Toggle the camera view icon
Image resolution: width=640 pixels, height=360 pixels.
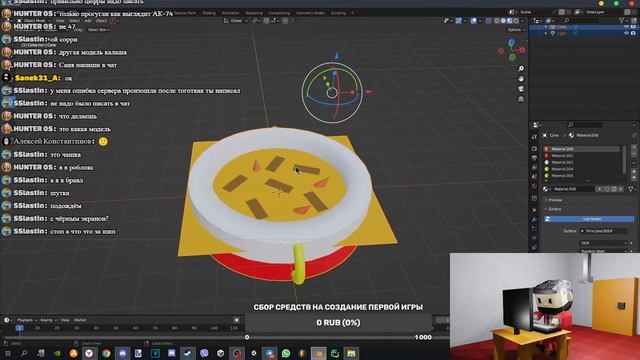[x=521, y=89]
